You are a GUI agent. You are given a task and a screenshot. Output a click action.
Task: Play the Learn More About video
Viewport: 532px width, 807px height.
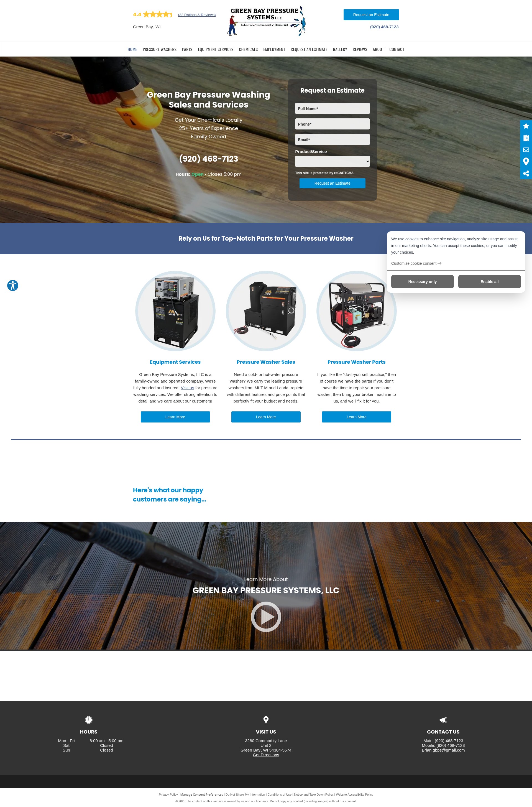coord(266,617)
